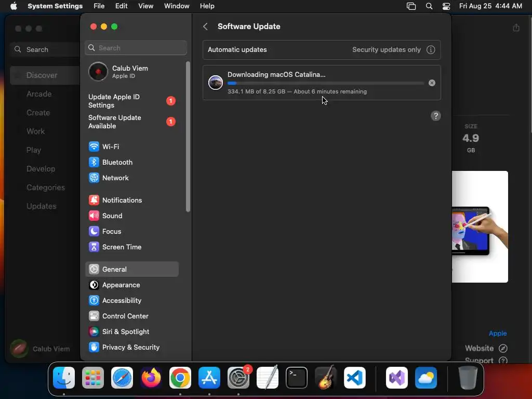Screen dimensions: 532x399
Task: Open the Window menu
Action: [177, 6]
